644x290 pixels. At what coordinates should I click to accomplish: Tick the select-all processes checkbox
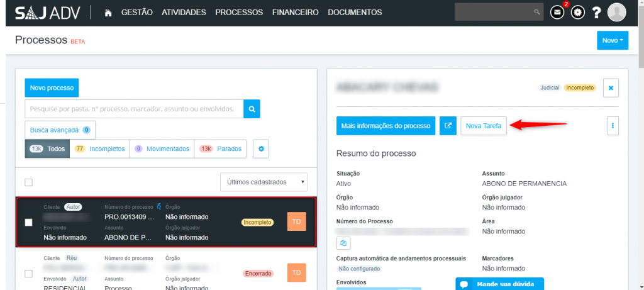(28, 182)
